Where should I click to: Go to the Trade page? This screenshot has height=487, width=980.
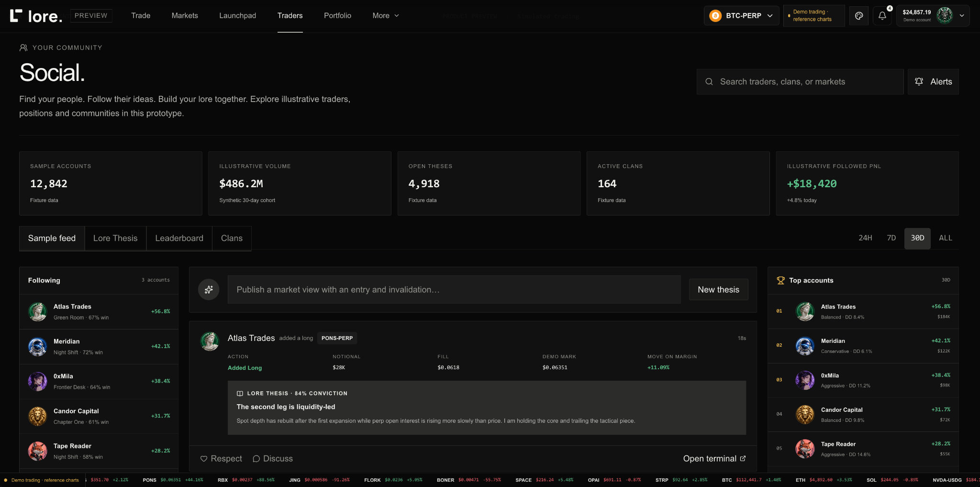141,16
